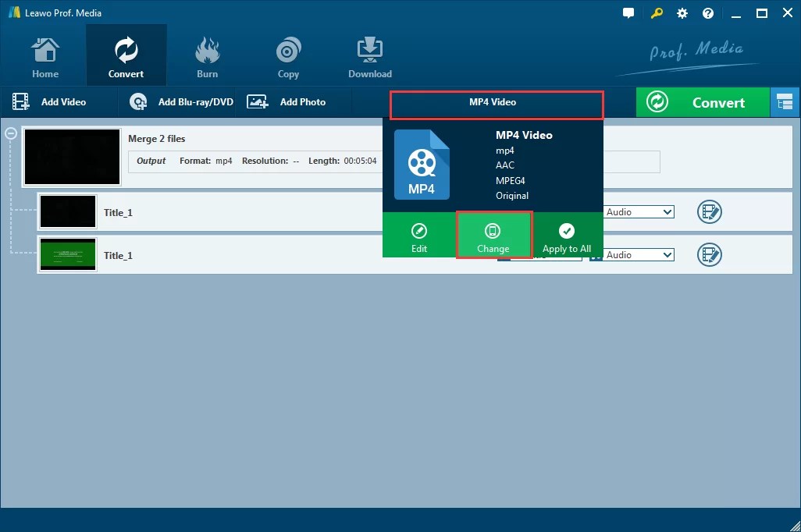Click the second Title_1 name

click(x=118, y=256)
